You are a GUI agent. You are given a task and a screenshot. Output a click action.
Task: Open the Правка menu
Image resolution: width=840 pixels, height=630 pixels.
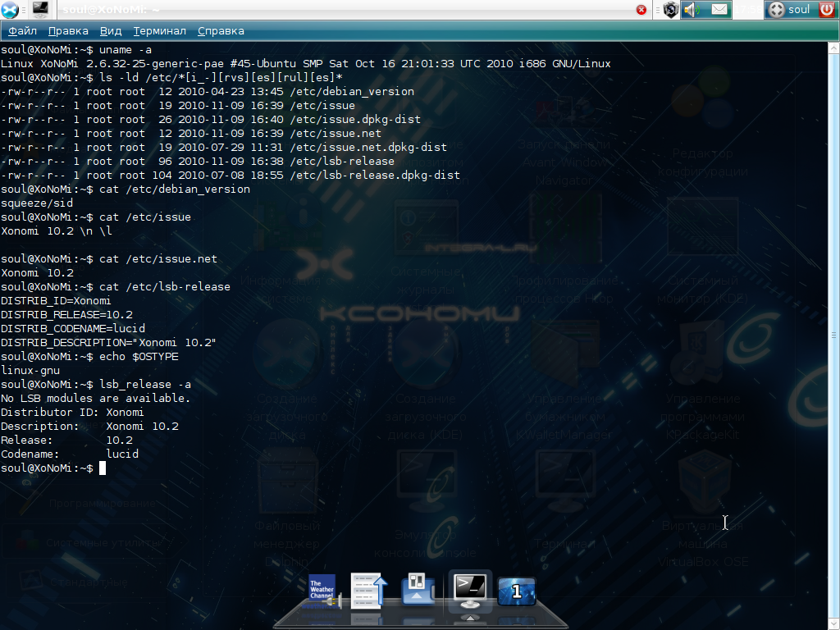point(68,31)
